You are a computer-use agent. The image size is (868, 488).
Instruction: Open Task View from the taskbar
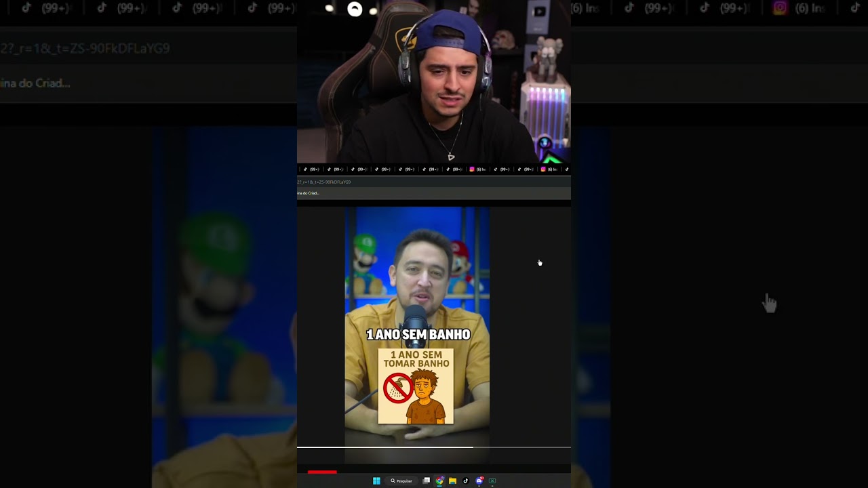tap(427, 481)
